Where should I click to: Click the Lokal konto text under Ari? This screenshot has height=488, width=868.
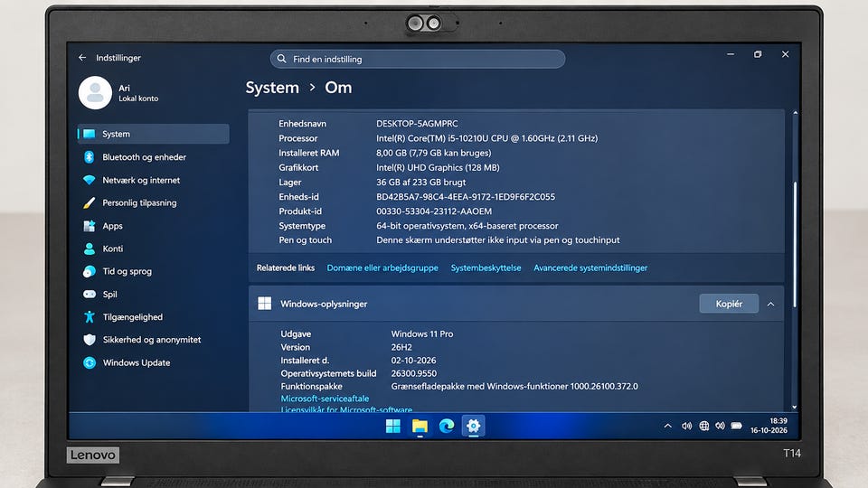tap(138, 99)
